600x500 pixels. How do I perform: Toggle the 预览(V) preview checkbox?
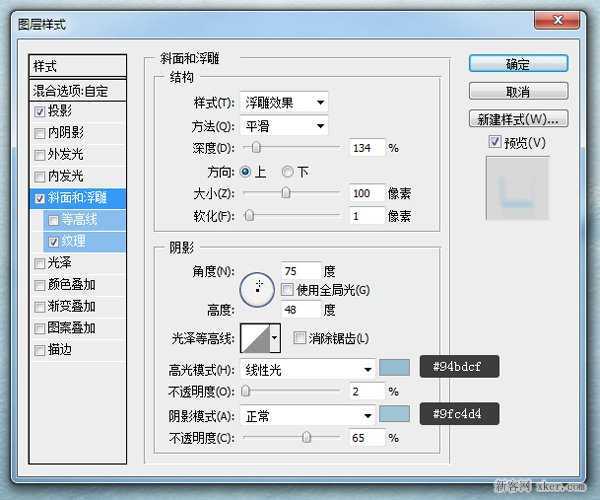494,142
